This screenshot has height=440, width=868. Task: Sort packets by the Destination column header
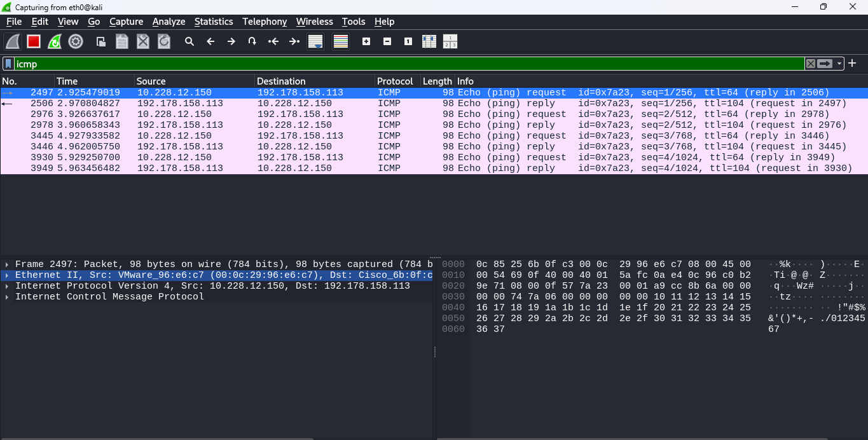(315, 81)
